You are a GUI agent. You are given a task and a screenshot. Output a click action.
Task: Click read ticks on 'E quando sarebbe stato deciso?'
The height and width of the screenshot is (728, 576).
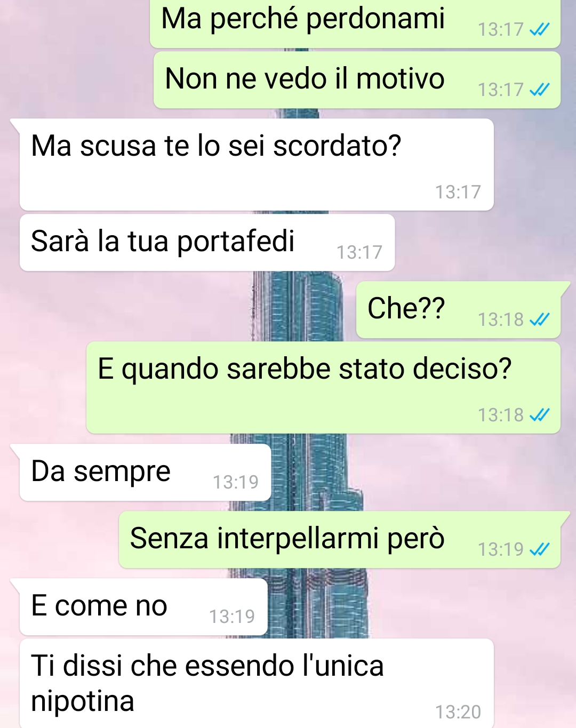click(539, 415)
